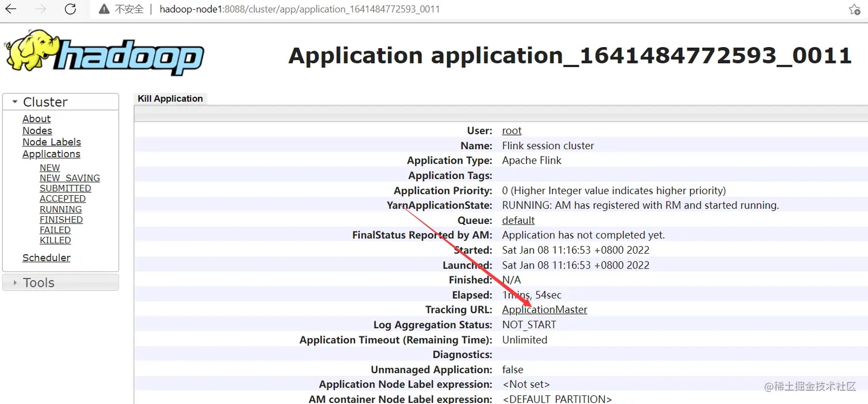Filter applications by FAILED state
This screenshot has height=404, width=868.
(x=55, y=230)
